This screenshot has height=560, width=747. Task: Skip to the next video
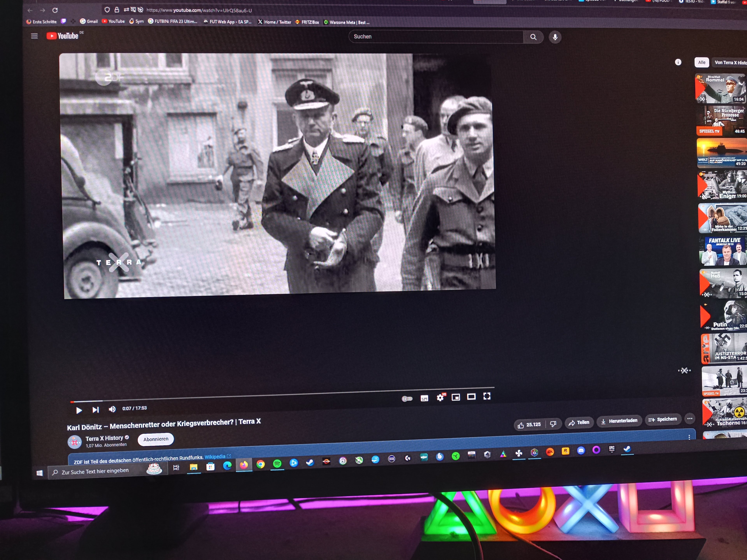(x=96, y=410)
